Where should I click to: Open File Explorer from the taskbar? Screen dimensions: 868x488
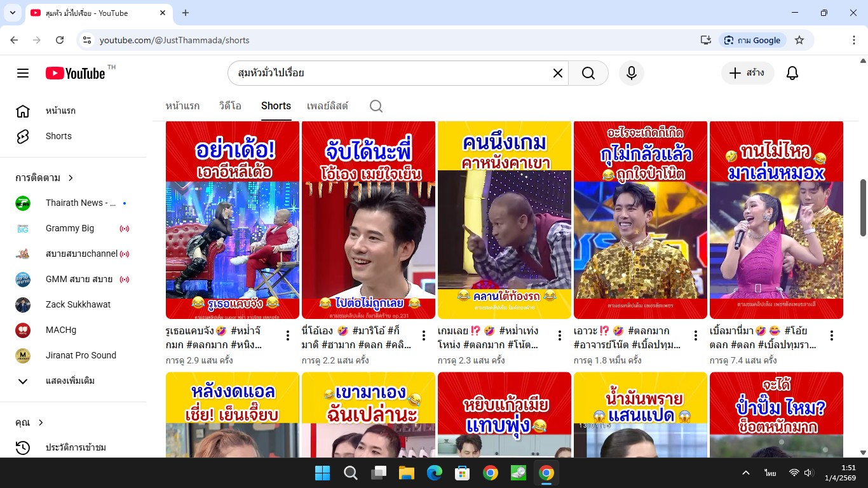[406, 473]
